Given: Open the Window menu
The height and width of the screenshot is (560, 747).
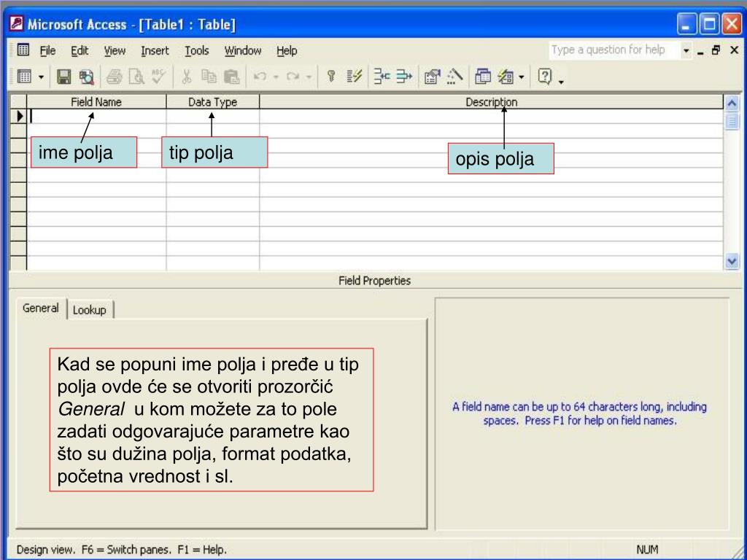Looking at the screenshot, I should 243,50.
